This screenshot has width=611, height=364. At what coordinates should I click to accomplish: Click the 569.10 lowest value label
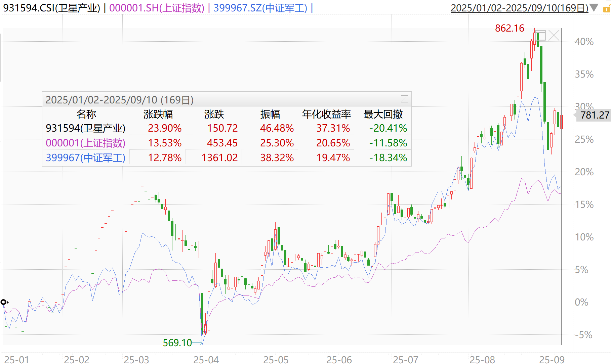178,343
